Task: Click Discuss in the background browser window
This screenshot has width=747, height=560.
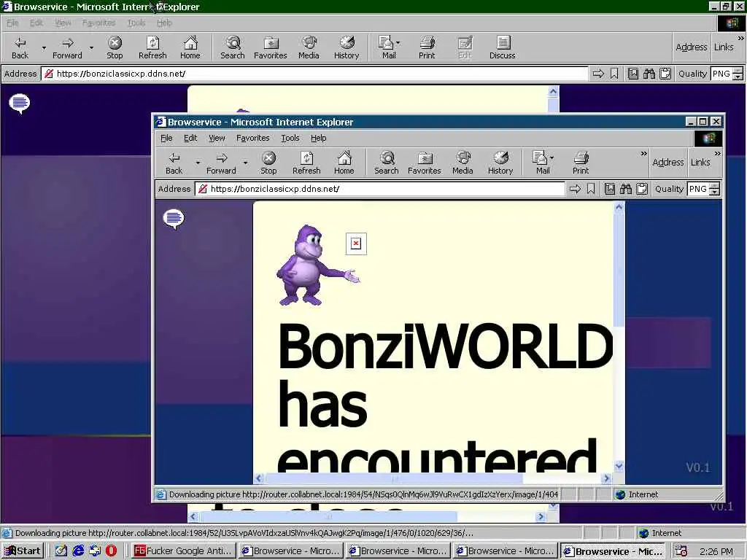Action: 502,47
